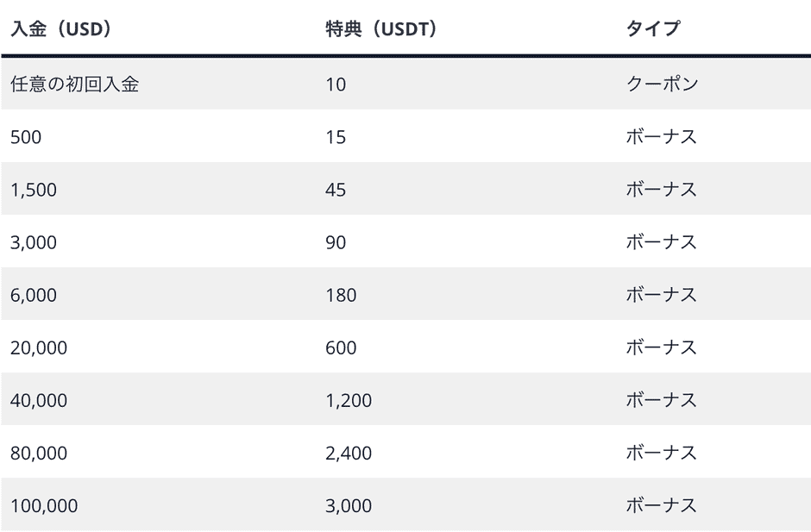Image resolution: width=811 pixels, height=532 pixels.
Task: Click the 特典（USDT）column header
Action: coord(381,29)
